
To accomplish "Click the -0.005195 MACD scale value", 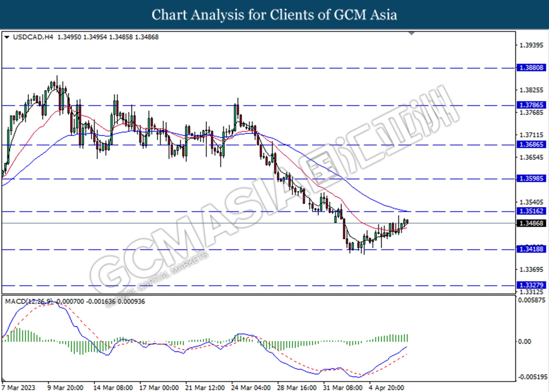I will pyautogui.click(x=532, y=377).
